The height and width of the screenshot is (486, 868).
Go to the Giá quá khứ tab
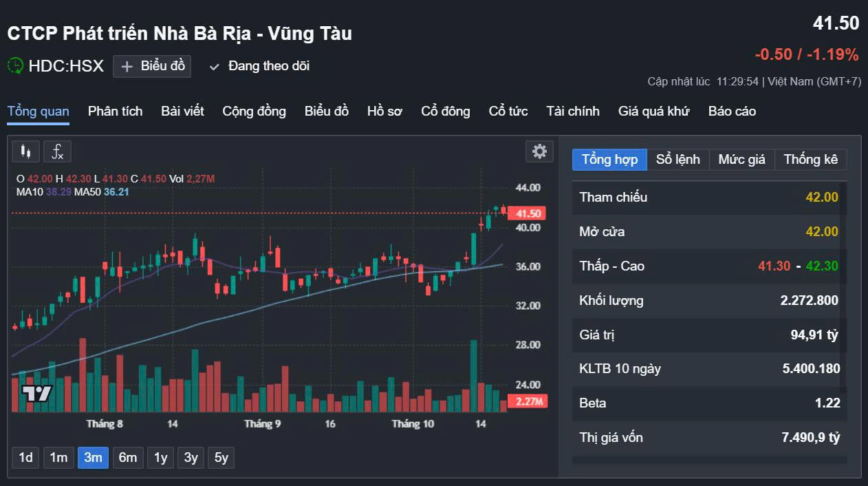(653, 112)
